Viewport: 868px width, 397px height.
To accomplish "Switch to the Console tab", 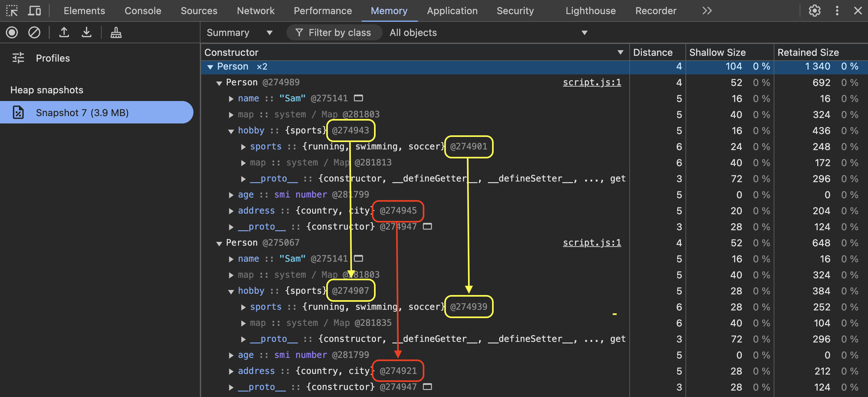I will click(143, 11).
